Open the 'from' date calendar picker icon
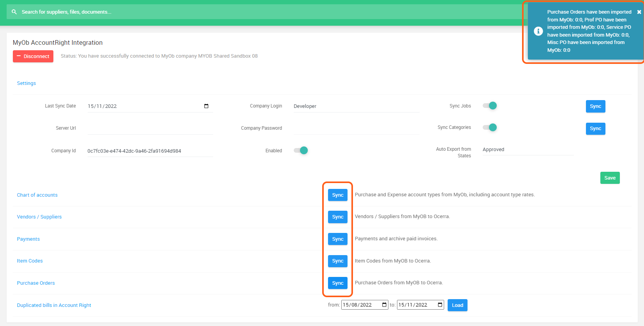Viewport: 644px width, 326px height. pyautogui.click(x=384, y=305)
